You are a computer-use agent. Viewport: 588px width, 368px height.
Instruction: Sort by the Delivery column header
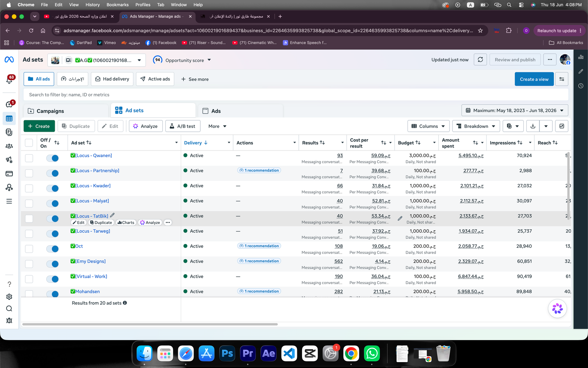click(x=196, y=143)
